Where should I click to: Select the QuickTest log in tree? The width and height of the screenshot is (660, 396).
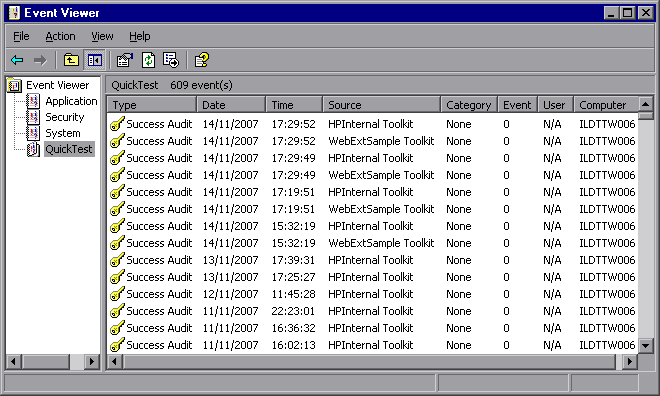click(69, 149)
